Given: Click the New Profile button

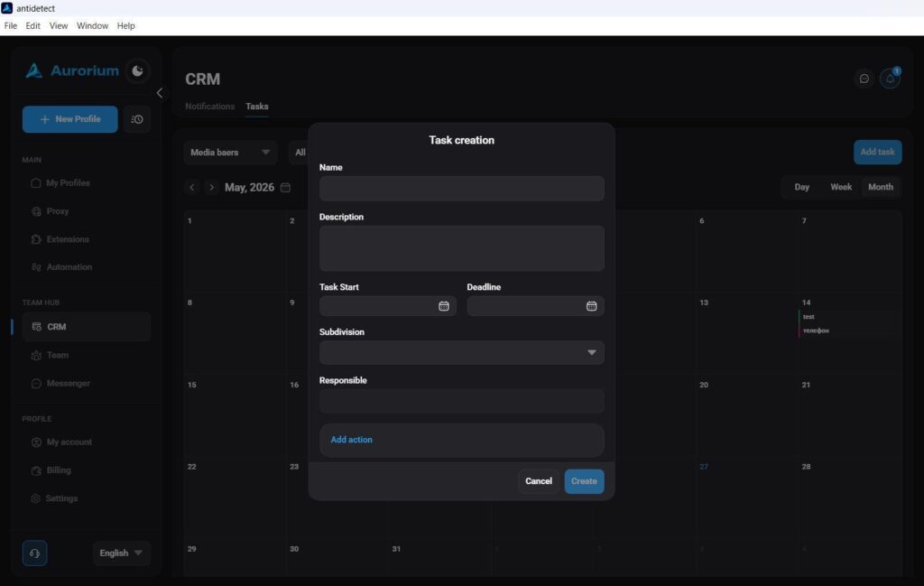Looking at the screenshot, I should (70, 120).
